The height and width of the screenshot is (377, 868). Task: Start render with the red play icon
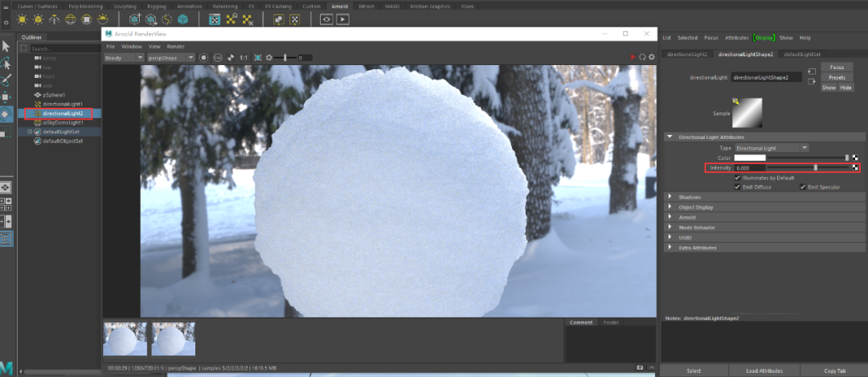click(633, 58)
